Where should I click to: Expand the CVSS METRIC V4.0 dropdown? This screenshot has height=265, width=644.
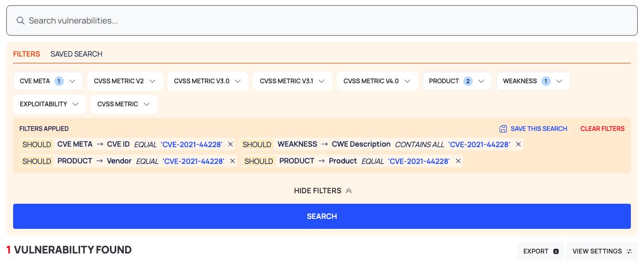click(x=377, y=81)
